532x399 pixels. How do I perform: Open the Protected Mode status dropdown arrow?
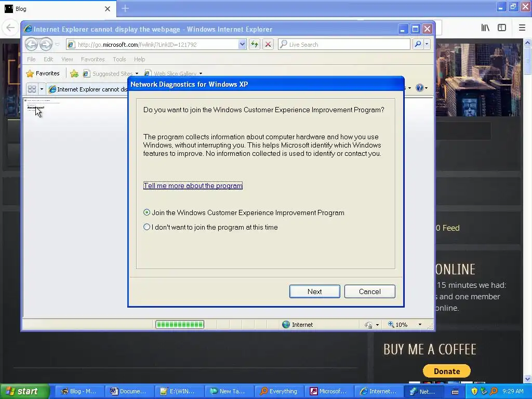377,325
